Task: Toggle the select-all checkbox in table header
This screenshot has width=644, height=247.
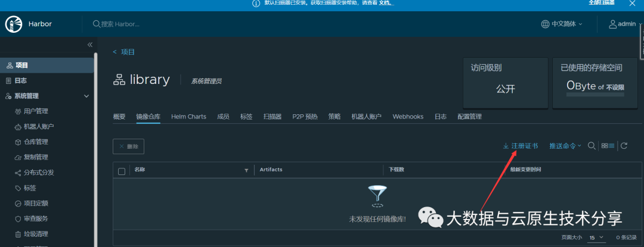Action: [x=122, y=171]
